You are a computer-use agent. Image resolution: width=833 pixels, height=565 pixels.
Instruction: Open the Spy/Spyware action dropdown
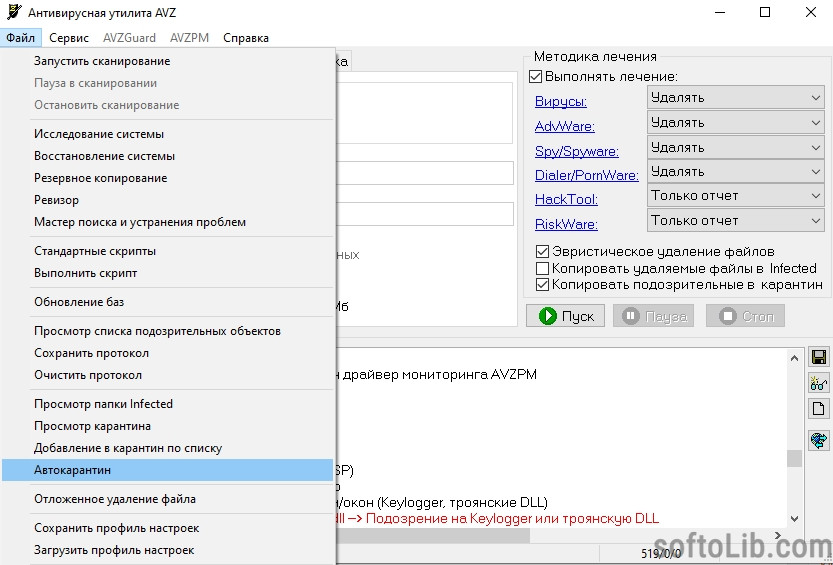[x=736, y=147]
